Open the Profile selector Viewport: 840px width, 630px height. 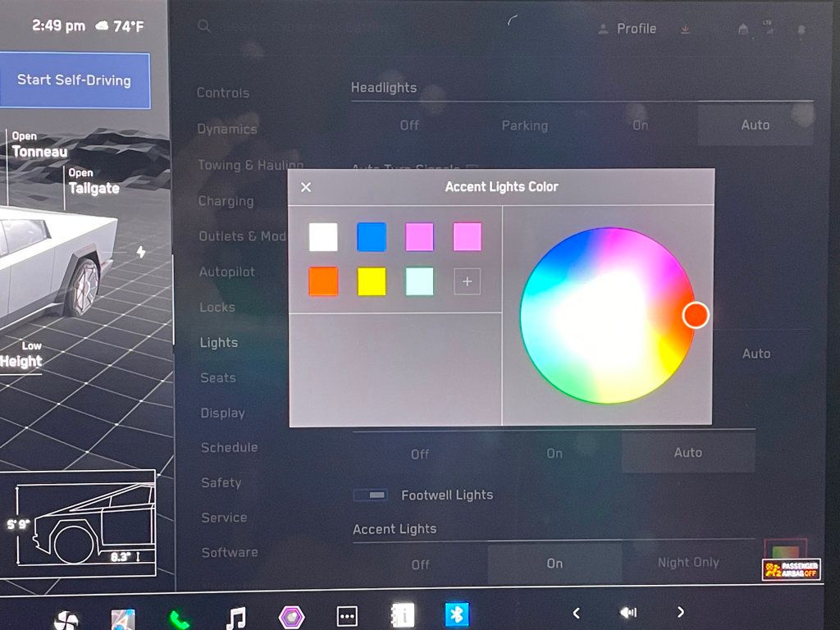[x=628, y=29]
